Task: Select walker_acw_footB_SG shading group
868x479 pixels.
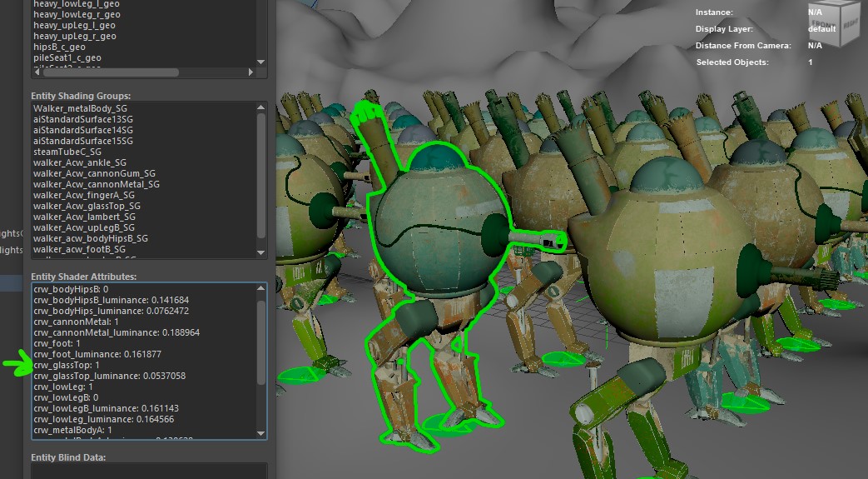Action: 79,249
